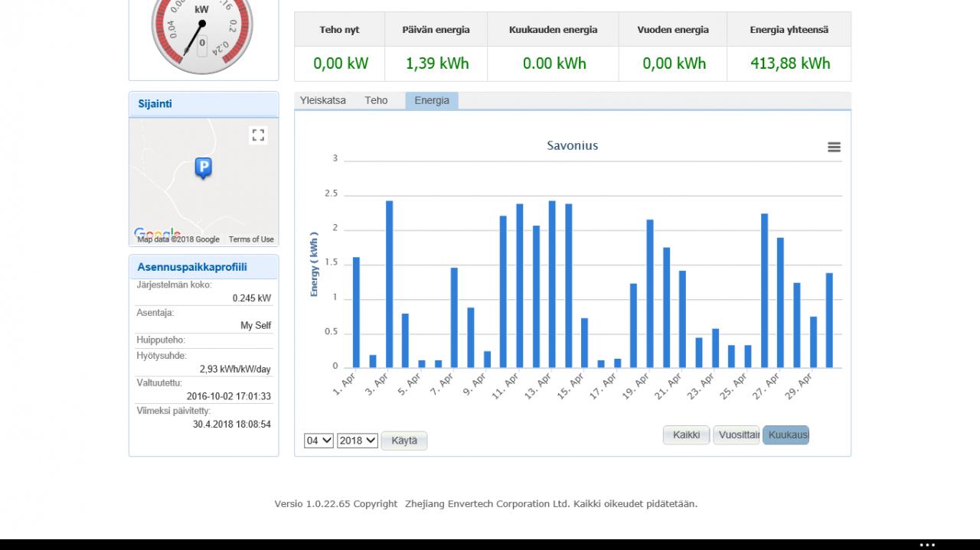Select the Energia tab
The image size is (980, 550).
pyautogui.click(x=432, y=101)
